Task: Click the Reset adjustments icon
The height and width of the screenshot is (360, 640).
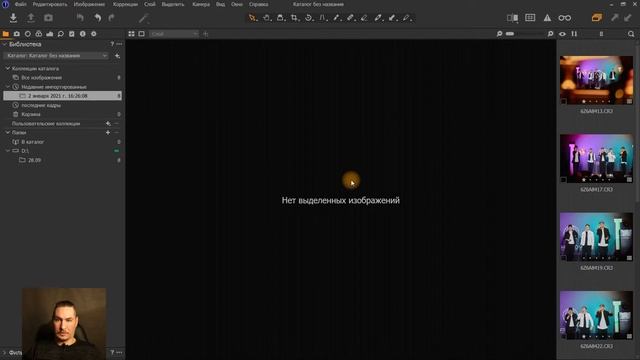Action: point(80,18)
